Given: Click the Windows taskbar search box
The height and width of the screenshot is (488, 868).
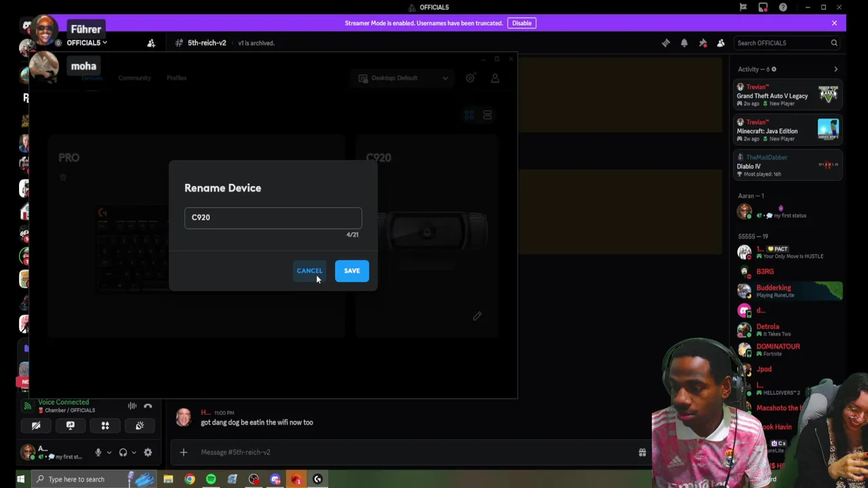Looking at the screenshot, I should coord(95,479).
